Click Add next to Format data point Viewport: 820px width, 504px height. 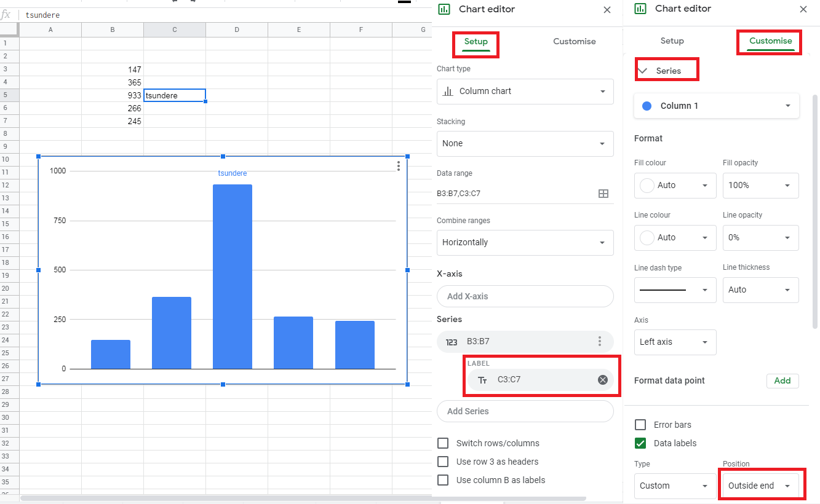click(782, 380)
